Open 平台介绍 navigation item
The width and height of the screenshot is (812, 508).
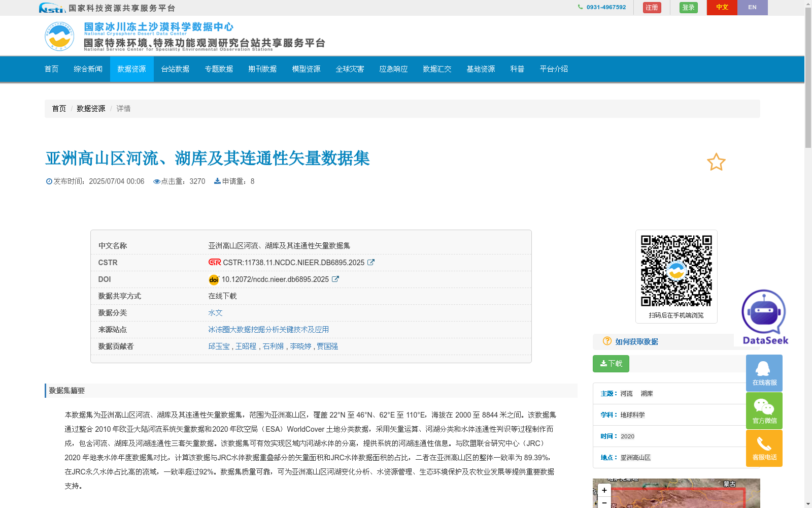[554, 69]
